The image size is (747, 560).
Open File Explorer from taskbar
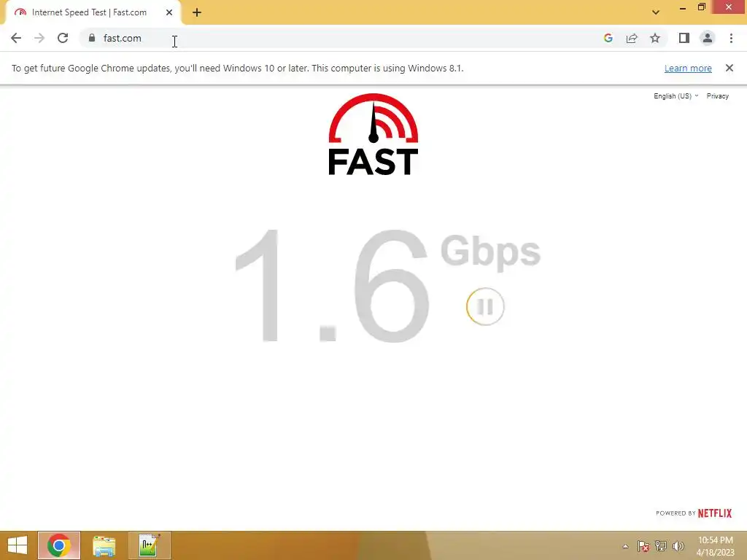pyautogui.click(x=104, y=545)
